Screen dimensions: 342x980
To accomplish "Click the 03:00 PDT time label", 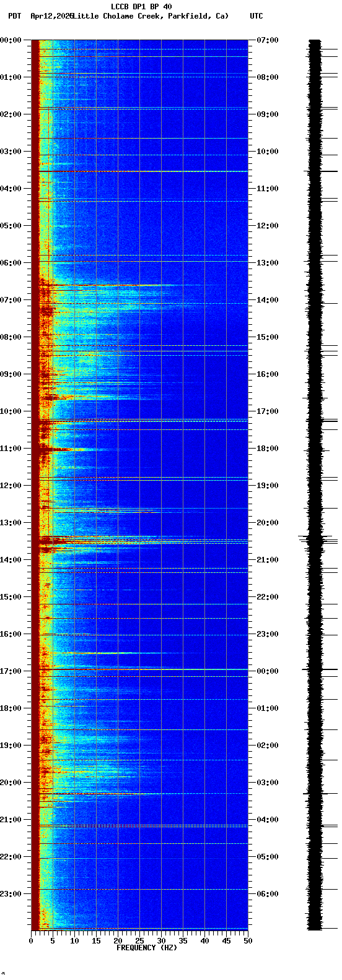I will [11, 152].
